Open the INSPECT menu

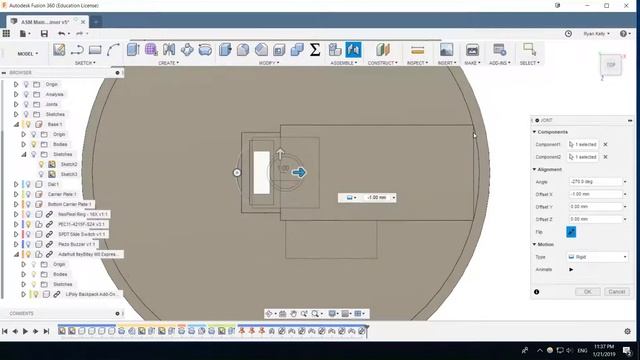418,63
